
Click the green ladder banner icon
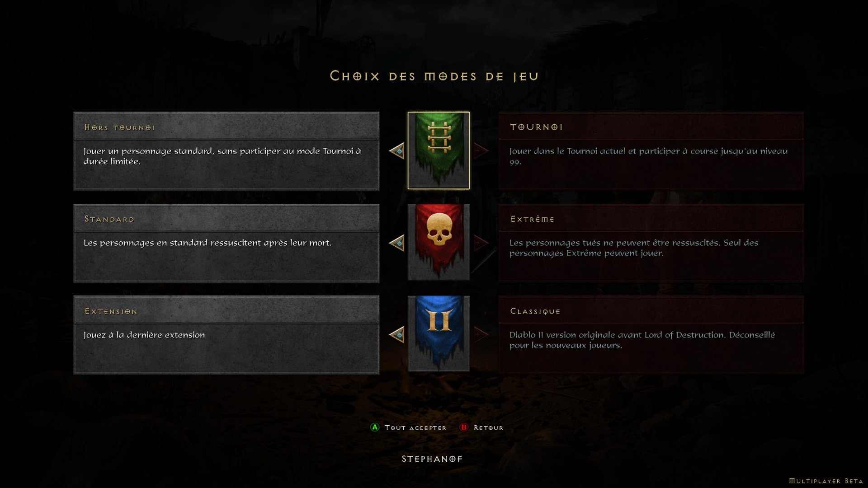(439, 150)
